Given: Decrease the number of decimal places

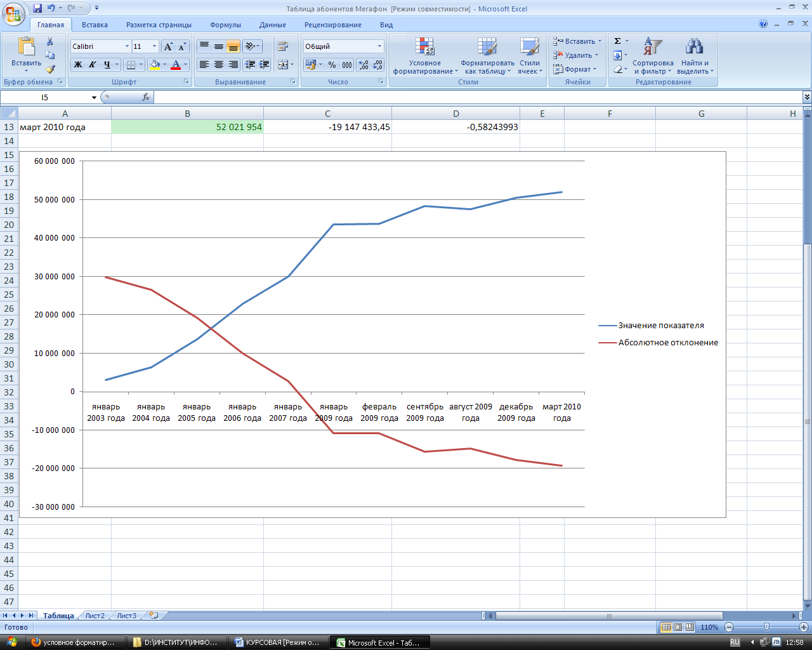Looking at the screenshot, I should (x=377, y=65).
